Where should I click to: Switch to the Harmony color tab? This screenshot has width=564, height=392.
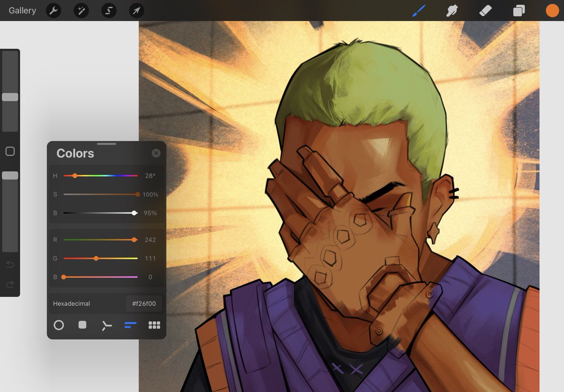107,325
